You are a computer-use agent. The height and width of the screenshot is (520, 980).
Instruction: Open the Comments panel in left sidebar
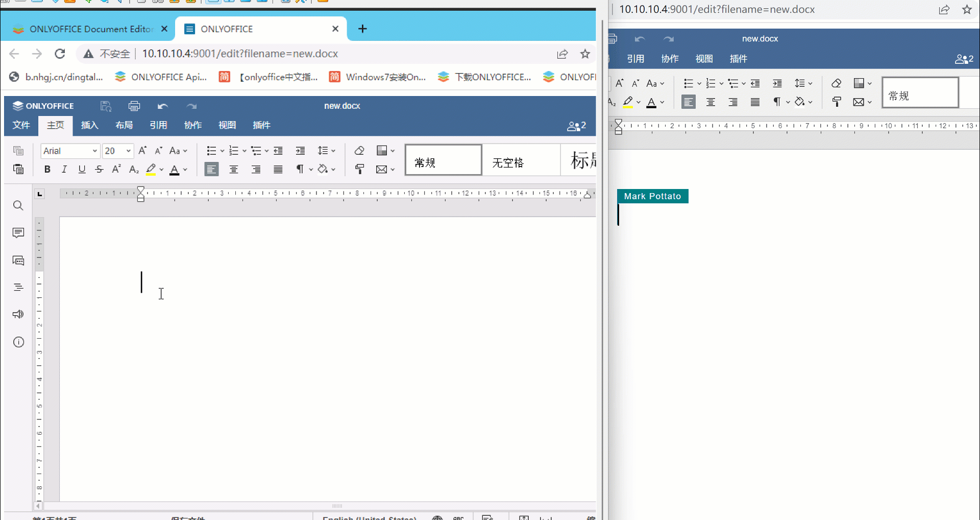18,233
